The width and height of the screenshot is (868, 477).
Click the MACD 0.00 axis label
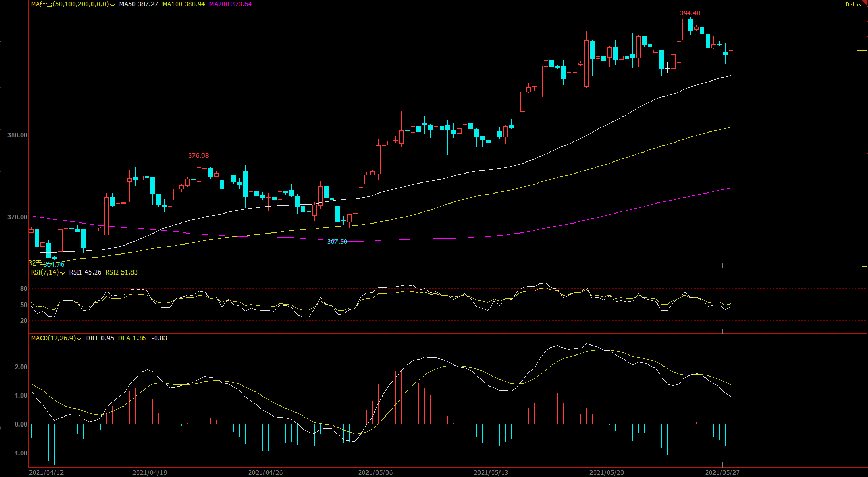tap(21, 424)
